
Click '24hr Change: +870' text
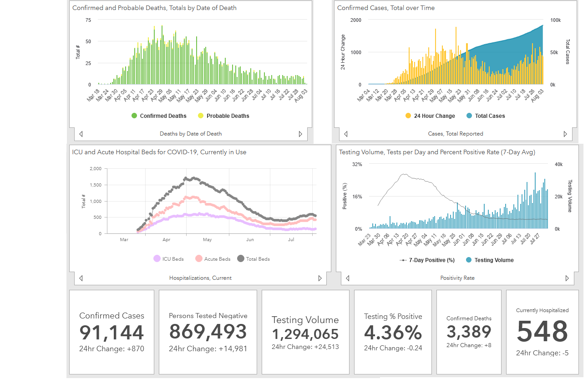coord(112,349)
